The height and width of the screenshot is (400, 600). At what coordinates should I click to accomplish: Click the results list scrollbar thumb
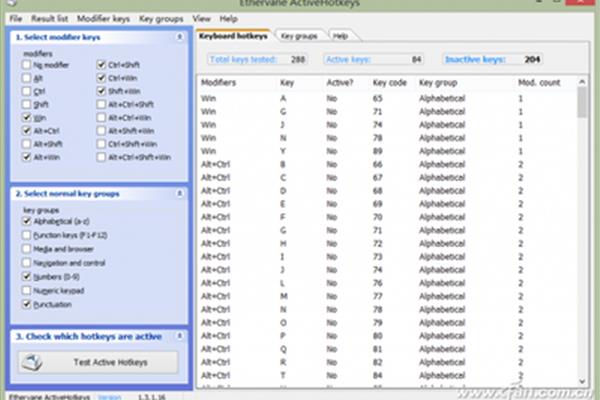pos(582,102)
